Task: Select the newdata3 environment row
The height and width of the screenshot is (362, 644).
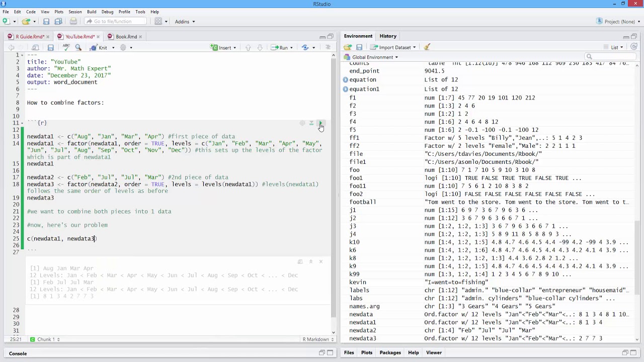Action: pyautogui.click(x=488, y=338)
